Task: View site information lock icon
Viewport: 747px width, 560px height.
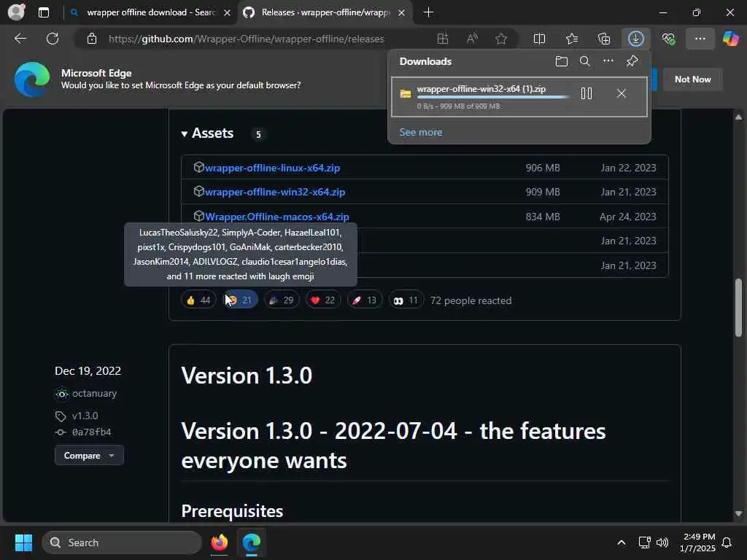Action: [92, 39]
